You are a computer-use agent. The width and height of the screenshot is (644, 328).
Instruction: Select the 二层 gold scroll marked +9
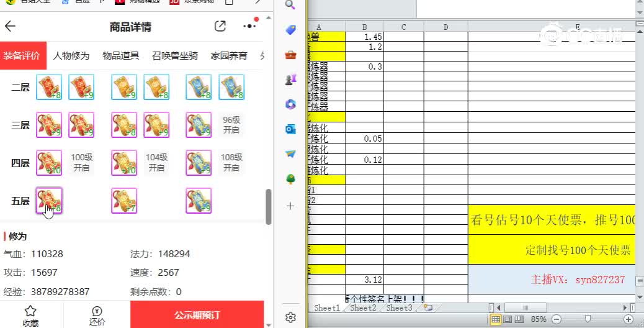click(x=124, y=87)
